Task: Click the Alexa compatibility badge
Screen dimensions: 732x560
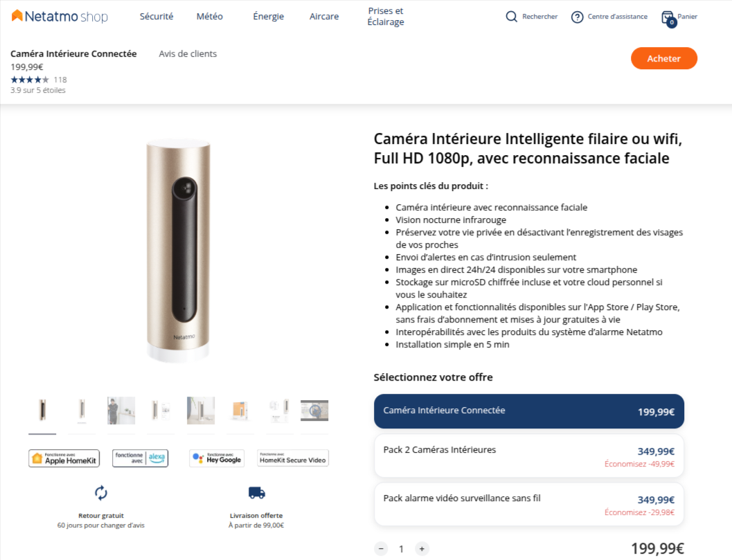Action: point(140,458)
